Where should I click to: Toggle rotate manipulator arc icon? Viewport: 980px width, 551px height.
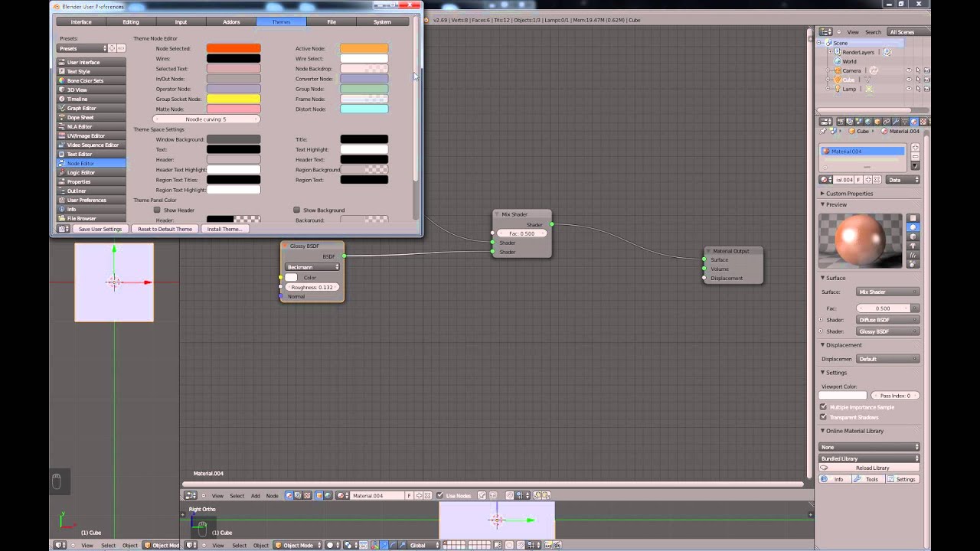(393, 545)
